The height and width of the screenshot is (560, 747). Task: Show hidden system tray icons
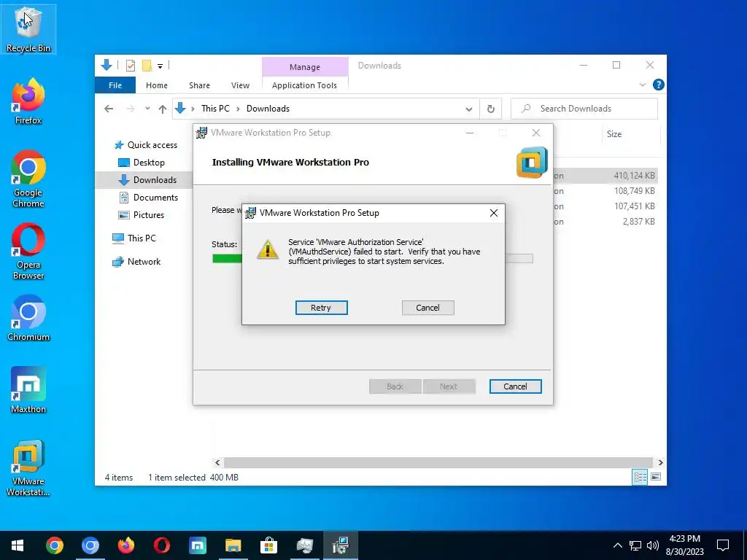click(x=617, y=545)
